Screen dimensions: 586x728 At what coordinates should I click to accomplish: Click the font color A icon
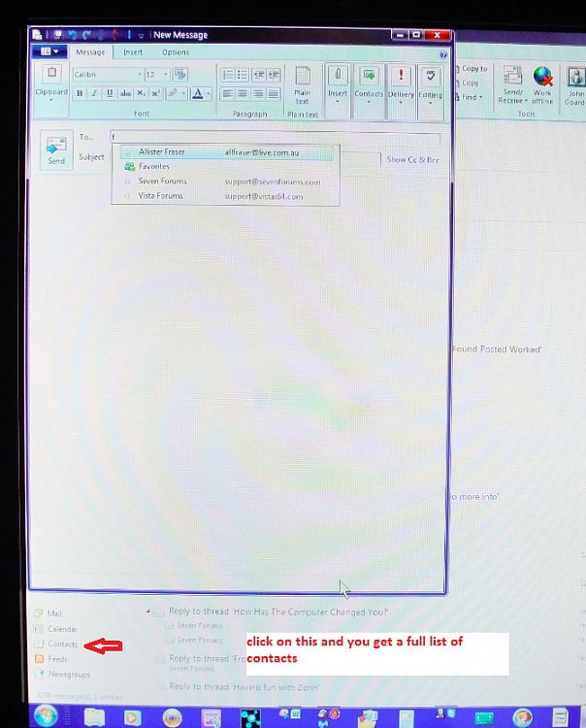(x=198, y=93)
